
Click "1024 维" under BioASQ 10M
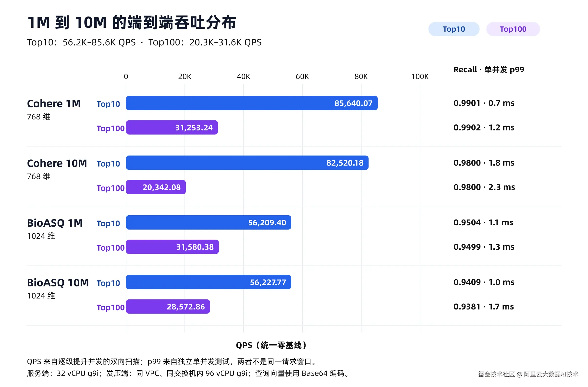pyautogui.click(x=41, y=296)
